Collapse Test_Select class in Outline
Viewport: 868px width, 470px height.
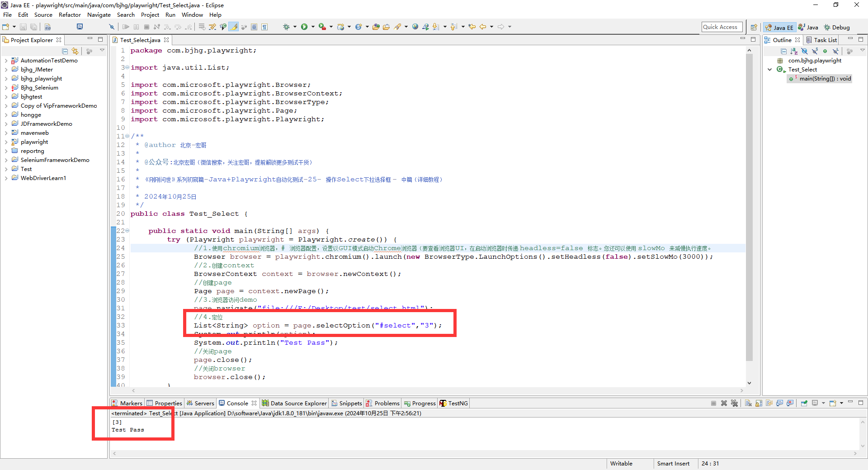coord(770,70)
